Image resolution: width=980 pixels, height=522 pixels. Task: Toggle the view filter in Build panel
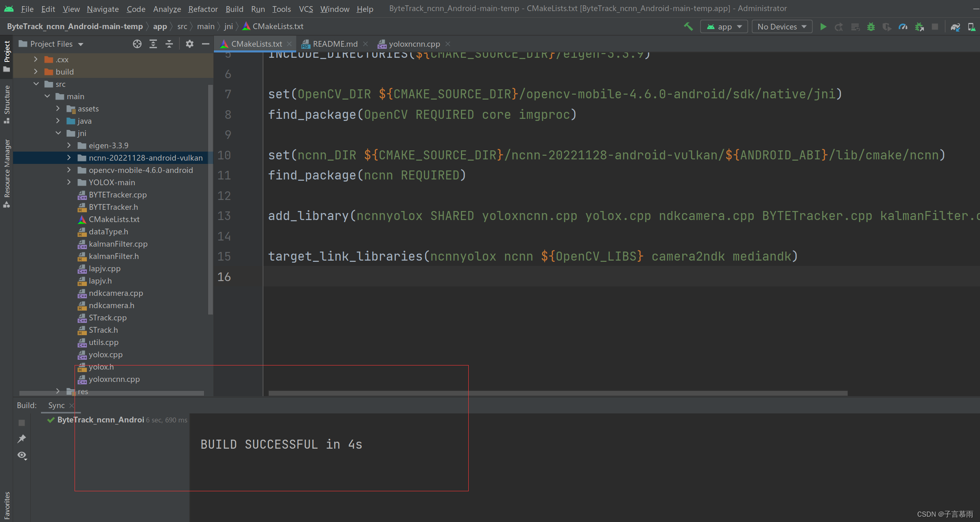tap(22, 455)
